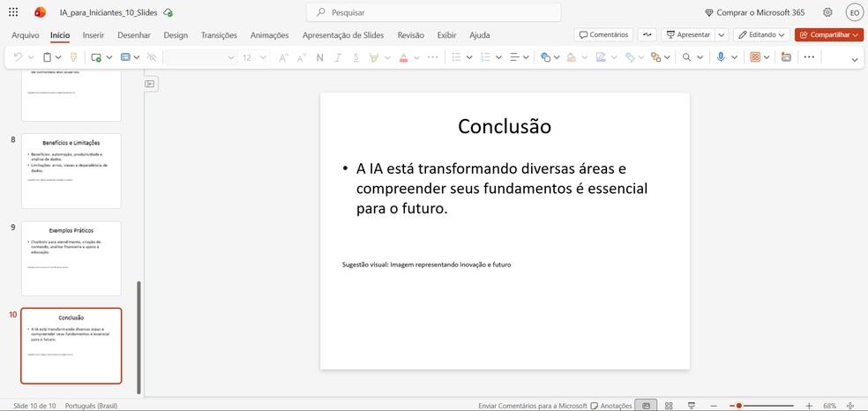Open paragraph alignment options
This screenshot has height=411, width=868.
coord(515,57)
